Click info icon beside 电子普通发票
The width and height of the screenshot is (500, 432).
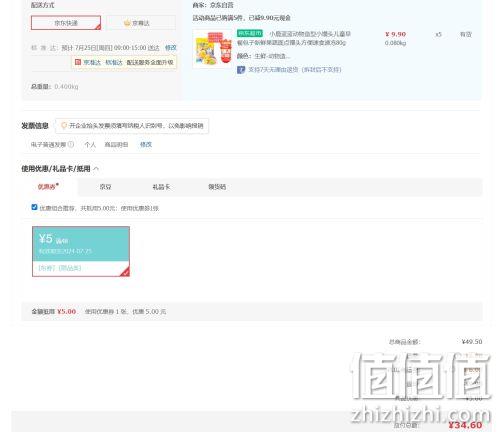71,144
